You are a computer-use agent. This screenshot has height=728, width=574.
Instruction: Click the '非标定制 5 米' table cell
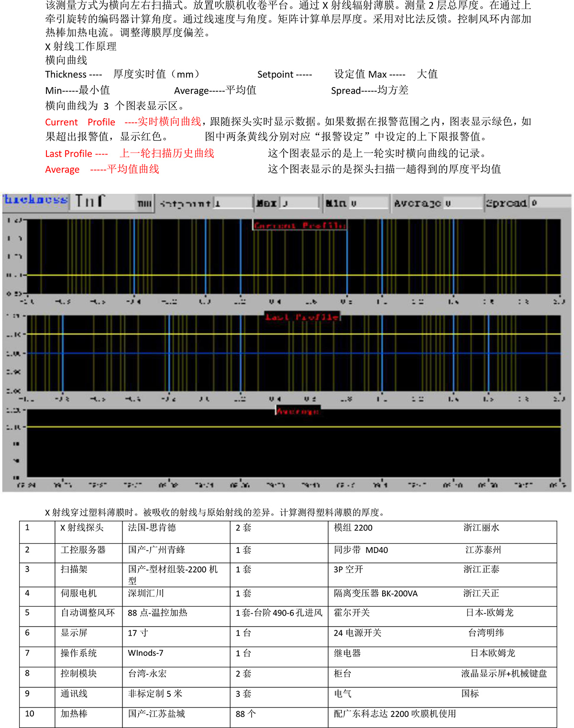click(x=155, y=694)
